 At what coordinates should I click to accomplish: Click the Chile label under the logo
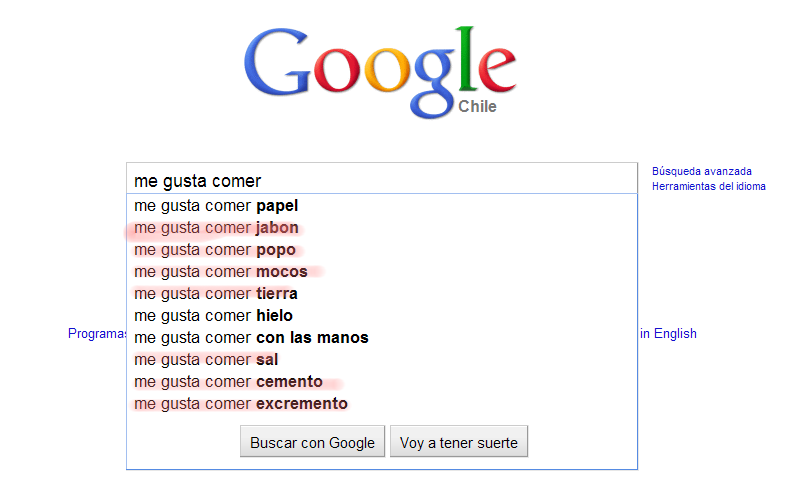[x=477, y=107]
